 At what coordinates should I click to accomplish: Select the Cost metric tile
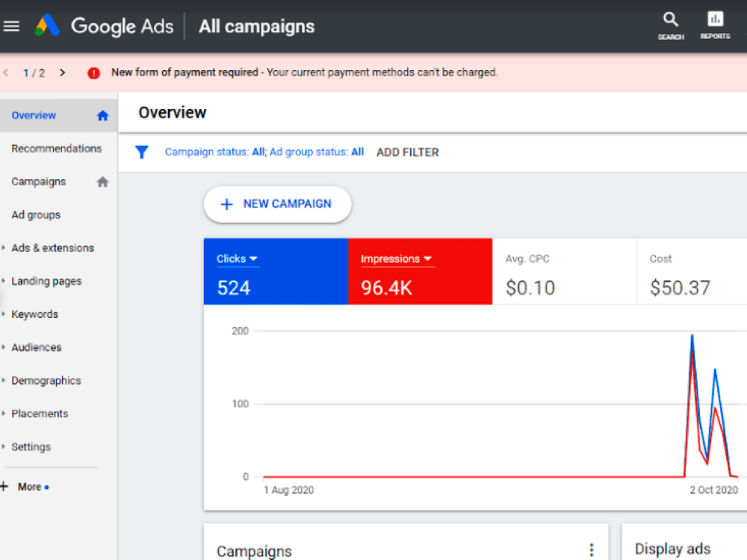pos(692,272)
